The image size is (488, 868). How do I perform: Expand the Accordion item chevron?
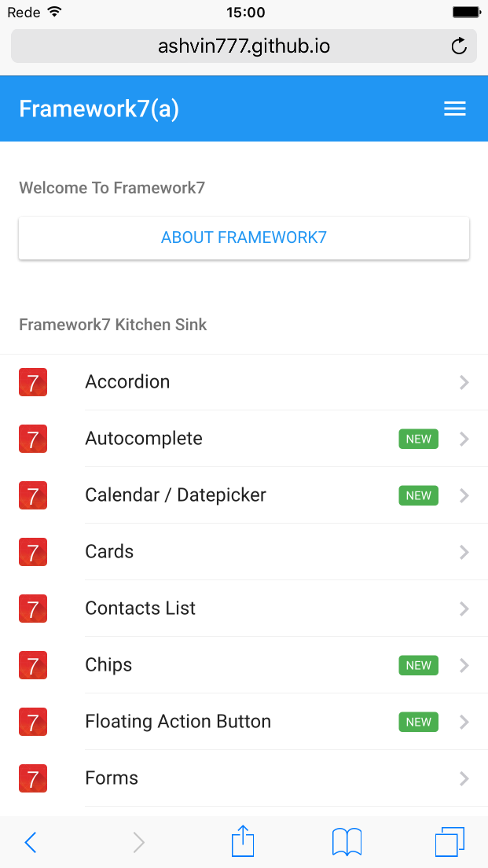[x=464, y=383]
